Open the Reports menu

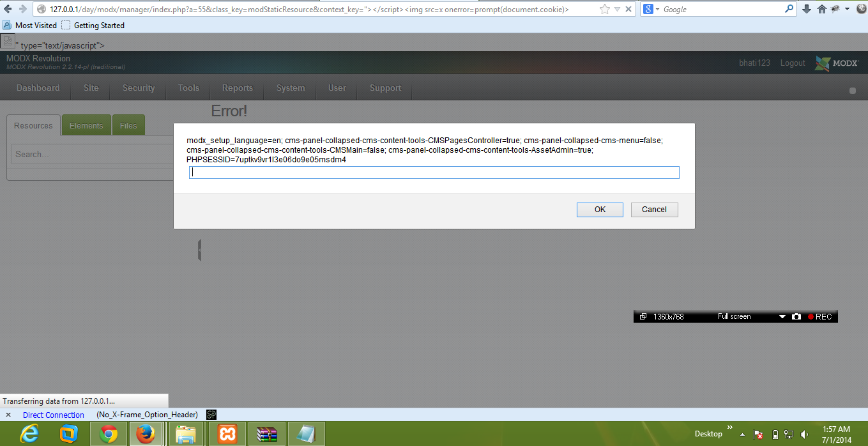pyautogui.click(x=238, y=88)
